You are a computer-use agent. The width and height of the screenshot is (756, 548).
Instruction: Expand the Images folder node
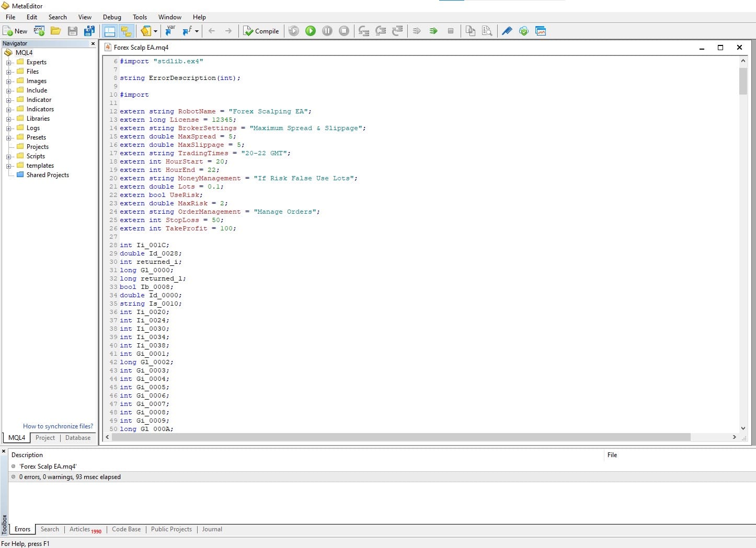tap(8, 81)
